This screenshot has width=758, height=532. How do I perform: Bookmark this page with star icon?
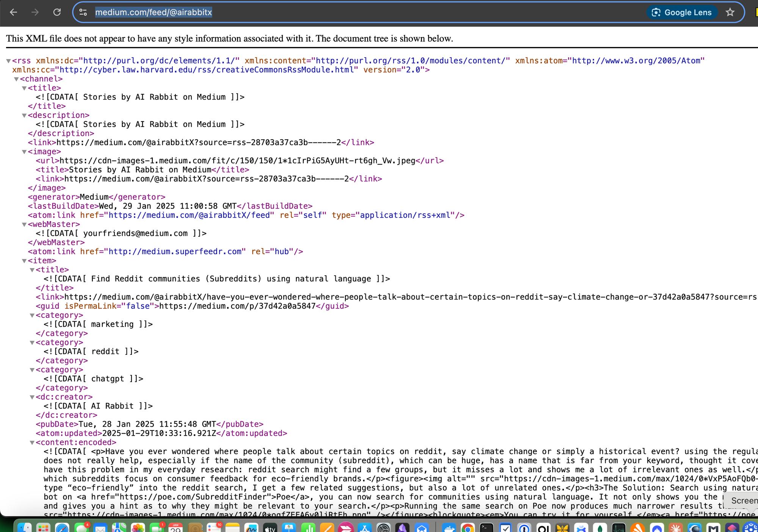[x=730, y=12]
